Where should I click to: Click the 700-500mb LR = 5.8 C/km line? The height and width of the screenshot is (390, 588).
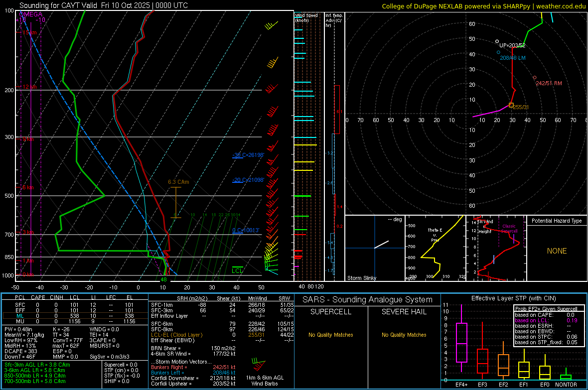[x=35, y=381]
